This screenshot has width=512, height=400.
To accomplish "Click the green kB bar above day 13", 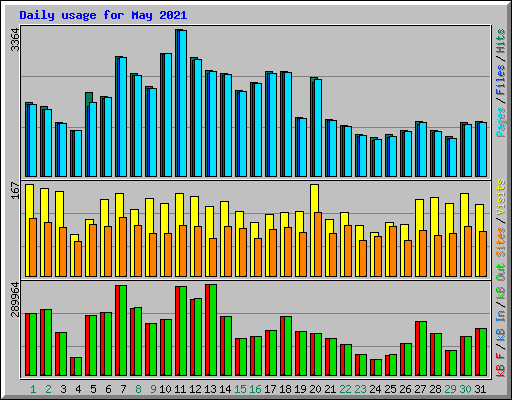I will [x=213, y=330].
